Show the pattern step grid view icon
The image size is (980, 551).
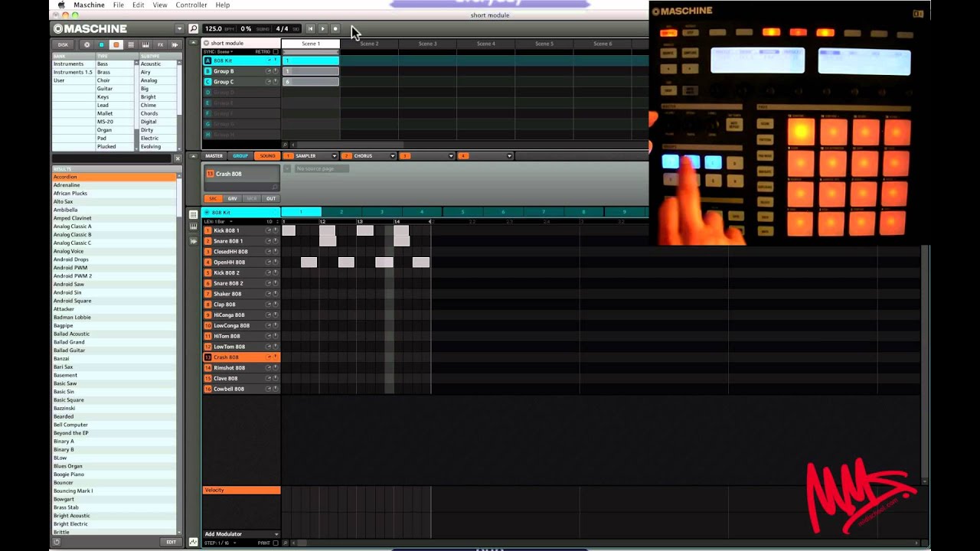pos(193,214)
